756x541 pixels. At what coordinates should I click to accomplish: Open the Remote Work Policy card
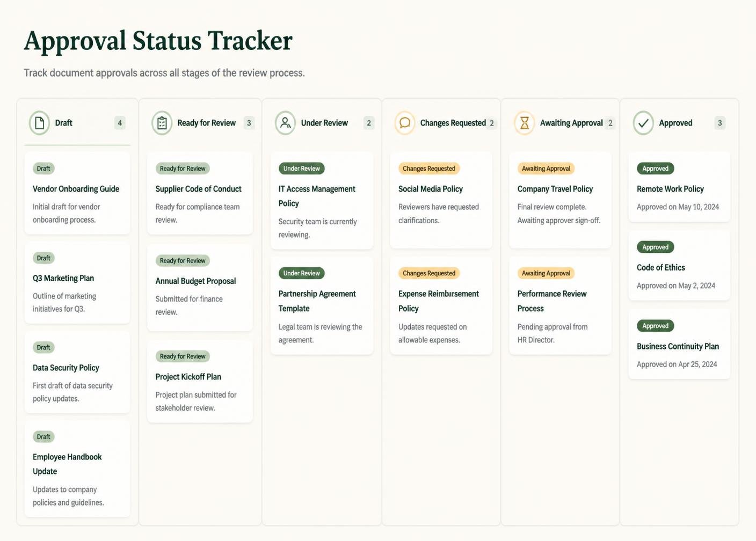[679, 187]
